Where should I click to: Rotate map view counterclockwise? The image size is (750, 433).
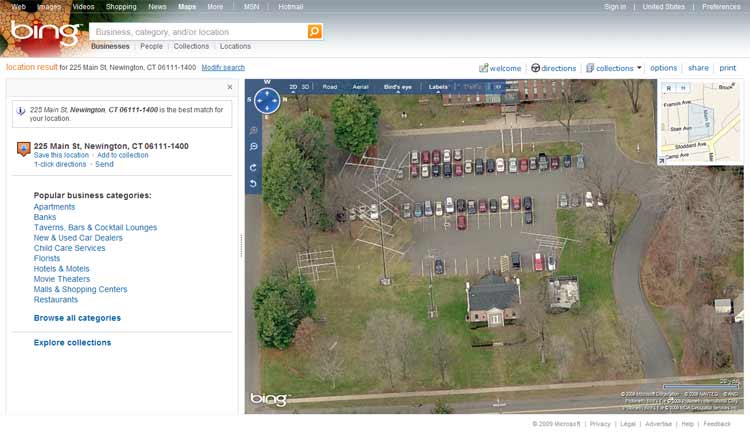254,184
